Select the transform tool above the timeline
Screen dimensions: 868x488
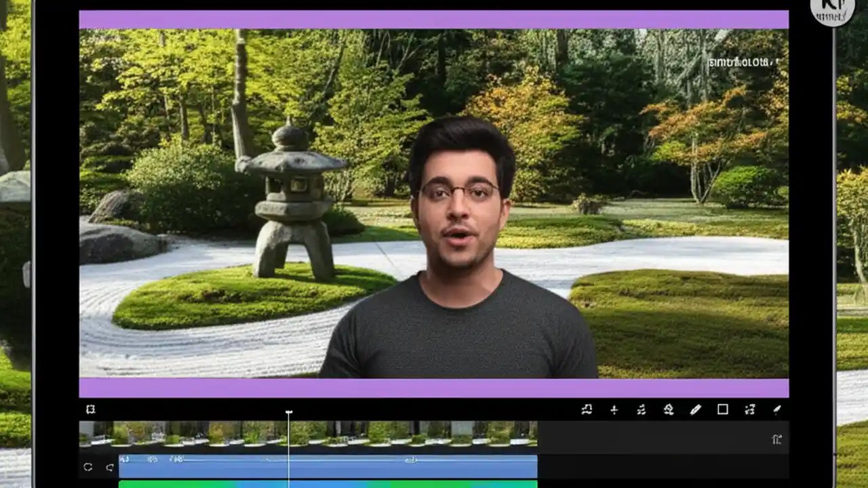90,409
